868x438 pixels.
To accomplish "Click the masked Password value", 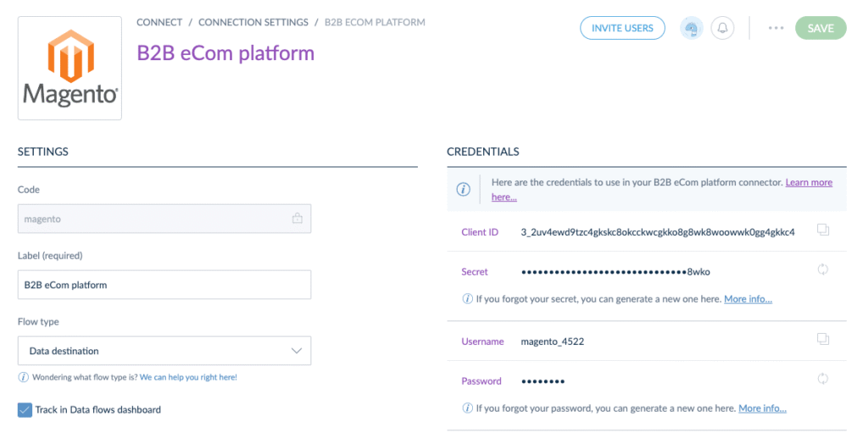I will coord(543,381).
